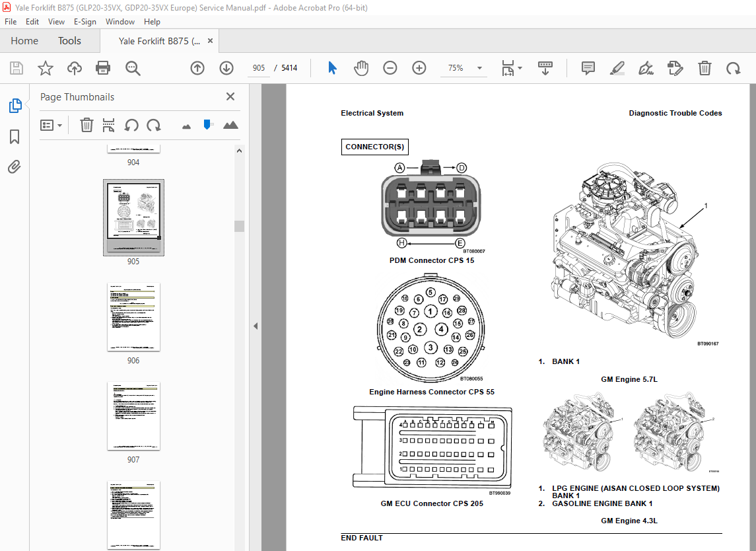The image size is (756, 551).
Task: Close the Page Thumbnails panel
Action: click(230, 96)
